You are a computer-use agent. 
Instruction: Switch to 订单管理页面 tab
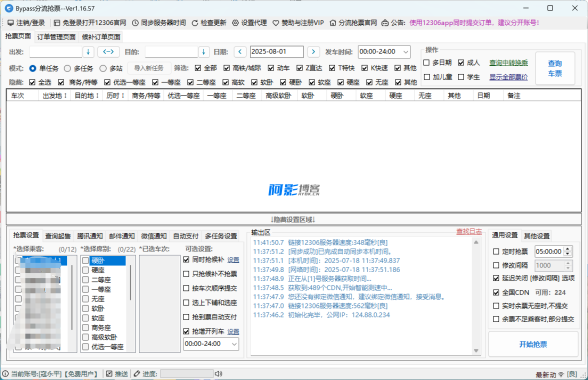click(x=56, y=37)
